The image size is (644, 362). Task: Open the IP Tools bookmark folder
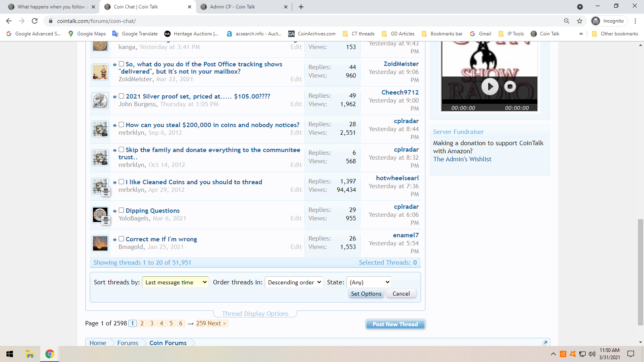point(511,34)
